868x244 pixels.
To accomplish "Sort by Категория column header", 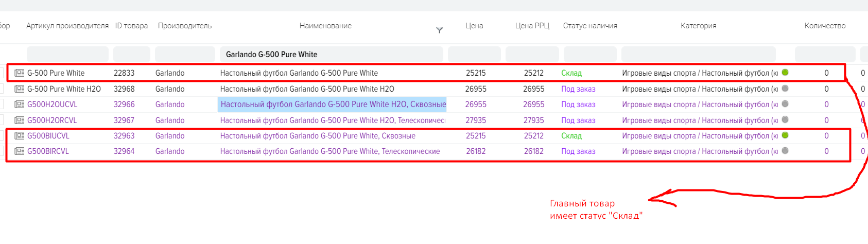I will click(699, 26).
